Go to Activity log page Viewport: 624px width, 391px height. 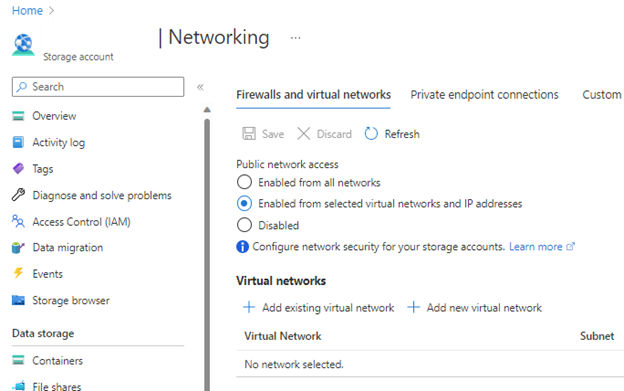pyautogui.click(x=58, y=142)
